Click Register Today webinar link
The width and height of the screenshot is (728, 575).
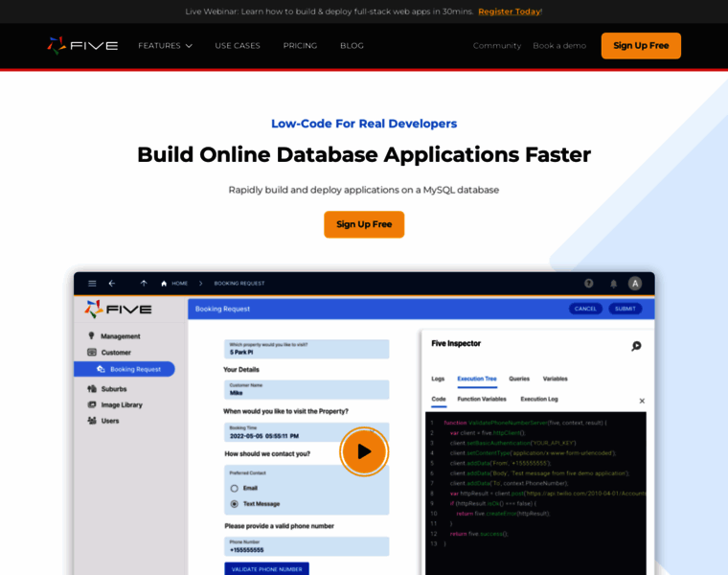510,11
